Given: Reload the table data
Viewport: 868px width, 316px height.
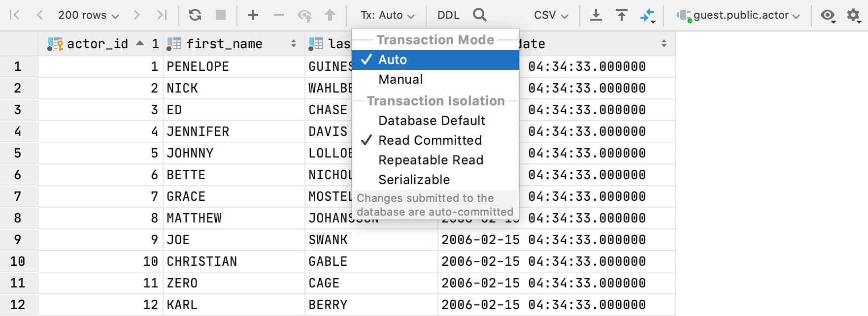Looking at the screenshot, I should [x=195, y=15].
